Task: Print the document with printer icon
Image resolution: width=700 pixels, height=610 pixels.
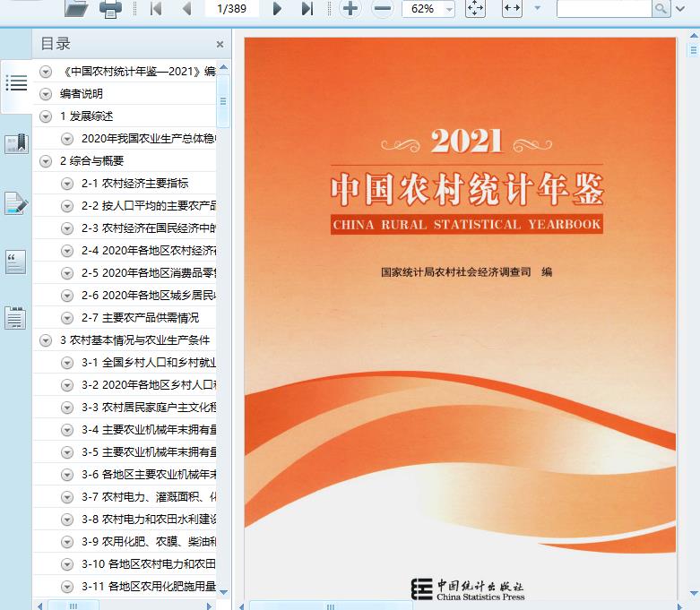Action: coord(111,8)
